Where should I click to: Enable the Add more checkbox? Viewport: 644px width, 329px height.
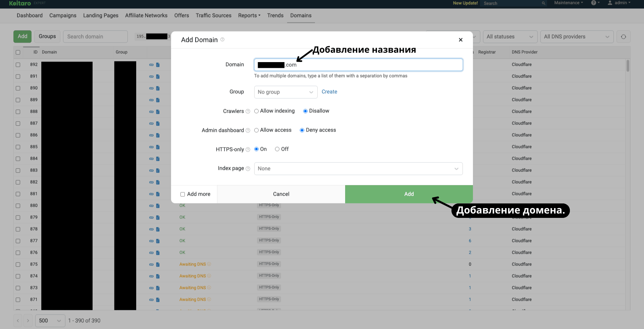[x=183, y=194]
